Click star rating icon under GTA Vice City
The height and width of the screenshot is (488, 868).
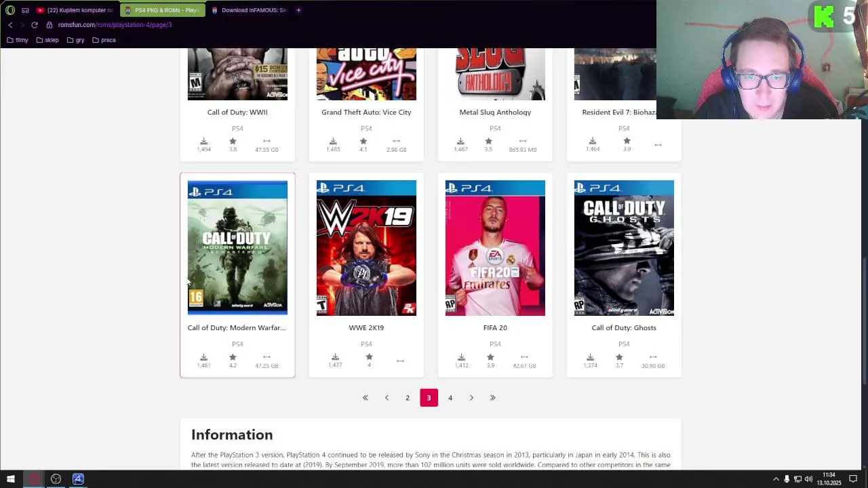363,142
